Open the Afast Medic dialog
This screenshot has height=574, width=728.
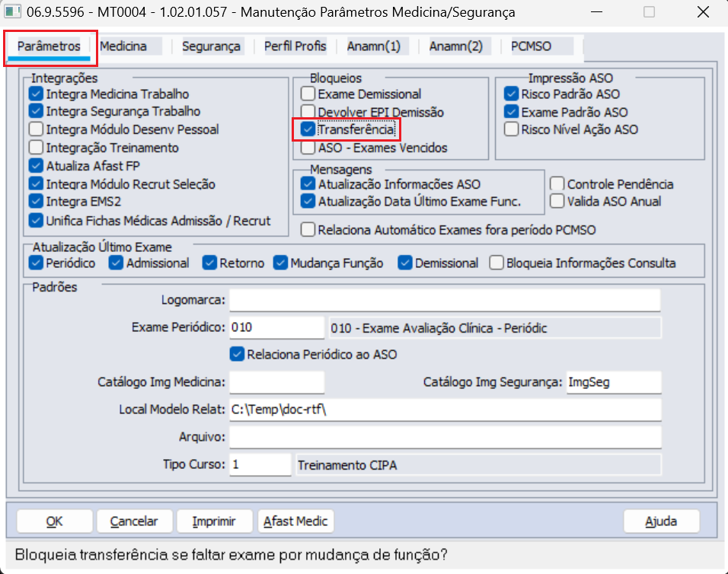[295, 521]
